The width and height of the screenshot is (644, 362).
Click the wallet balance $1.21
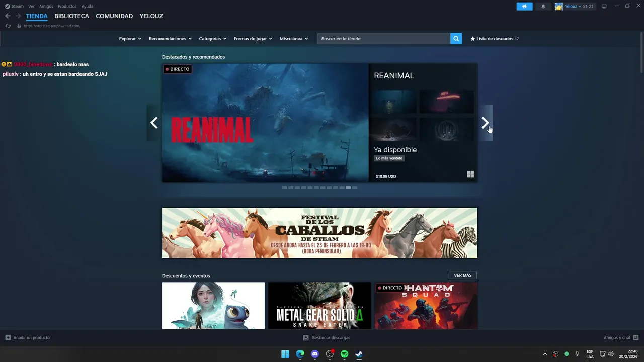pos(588,7)
